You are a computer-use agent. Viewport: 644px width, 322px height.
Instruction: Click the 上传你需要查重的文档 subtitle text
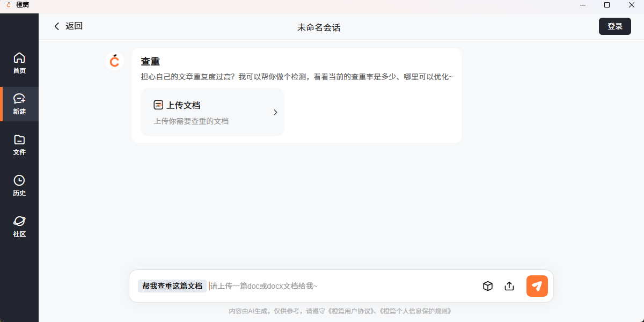pyautogui.click(x=191, y=121)
